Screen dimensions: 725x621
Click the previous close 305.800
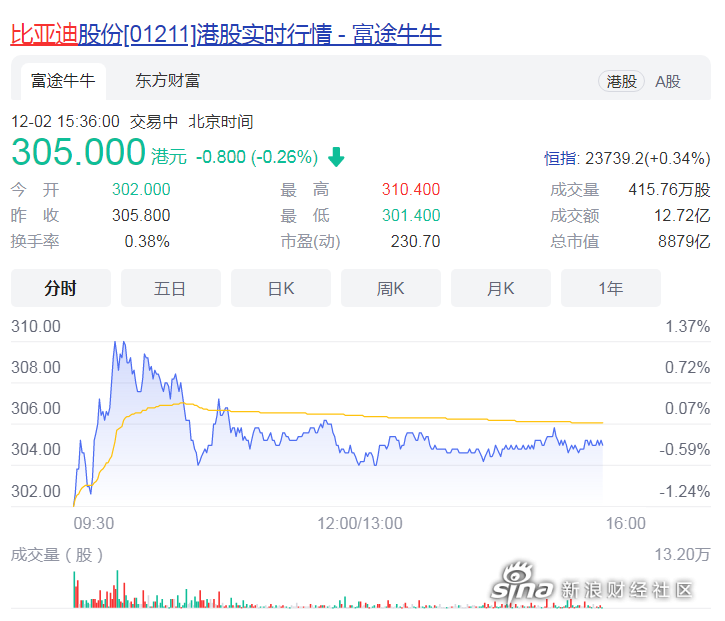[141, 215]
